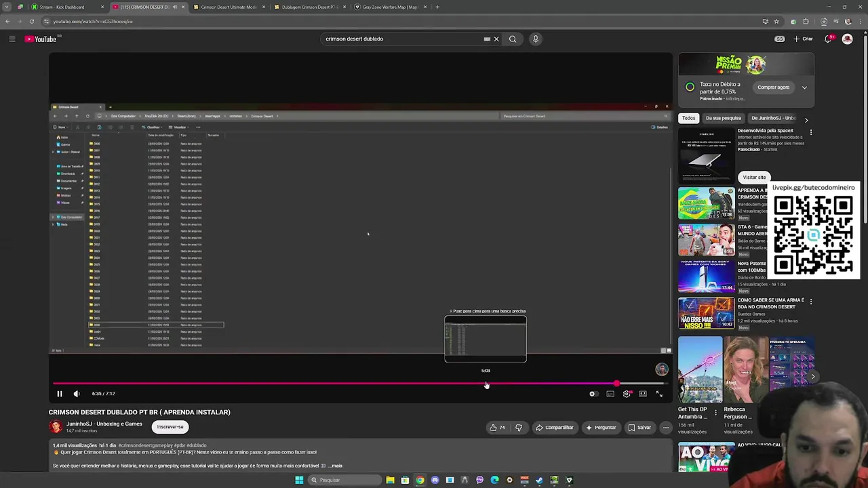Switch to Crimson Desert Ultimate Mods tab
868x488 pixels.
pyautogui.click(x=228, y=7)
